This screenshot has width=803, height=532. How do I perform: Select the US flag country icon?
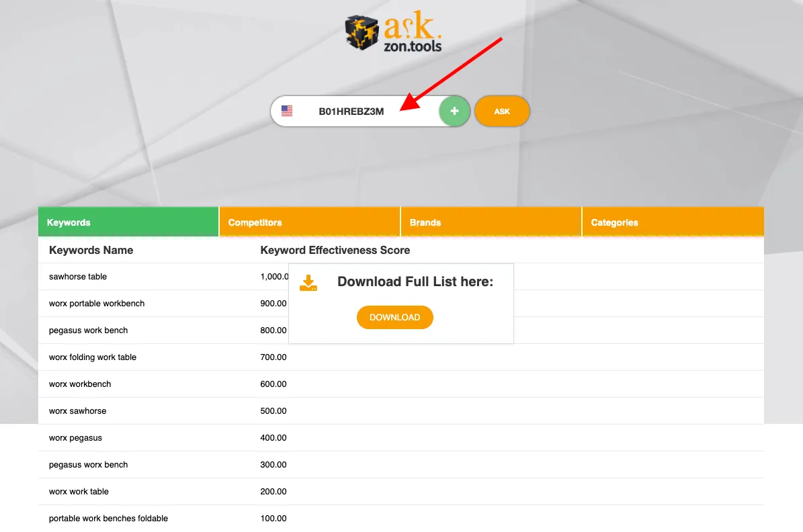287,111
